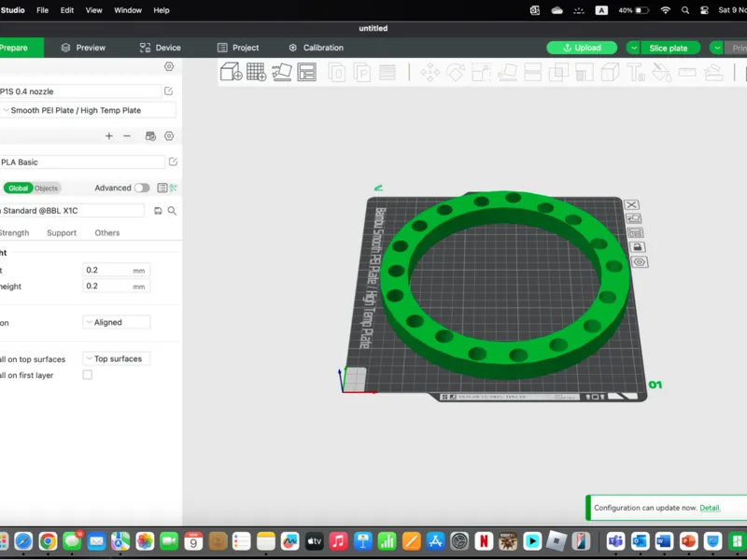Image resolution: width=747 pixels, height=560 pixels.
Task: Click the AMS sync filament icon
Action: pyautogui.click(x=150, y=136)
